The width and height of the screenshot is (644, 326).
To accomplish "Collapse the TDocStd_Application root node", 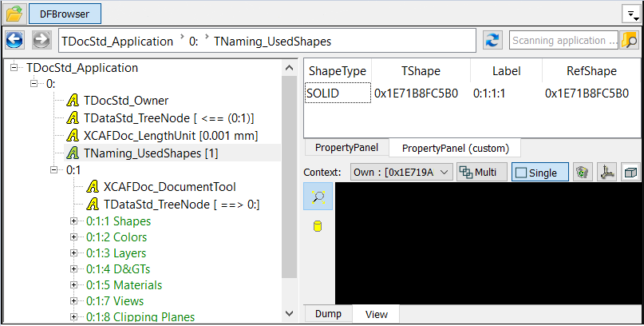I will (15, 69).
